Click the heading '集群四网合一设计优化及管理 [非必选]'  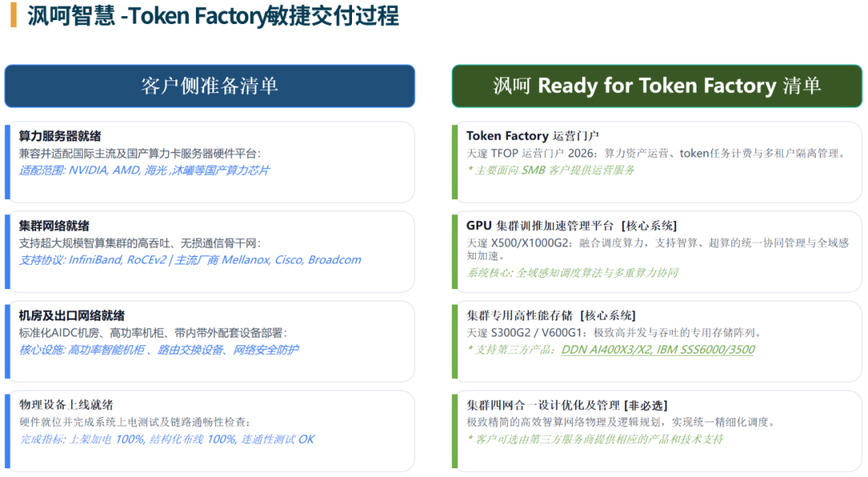567,405
